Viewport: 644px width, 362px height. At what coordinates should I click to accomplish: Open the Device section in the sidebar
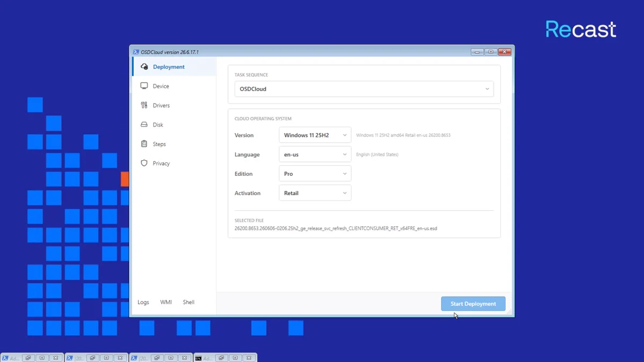coord(174,86)
